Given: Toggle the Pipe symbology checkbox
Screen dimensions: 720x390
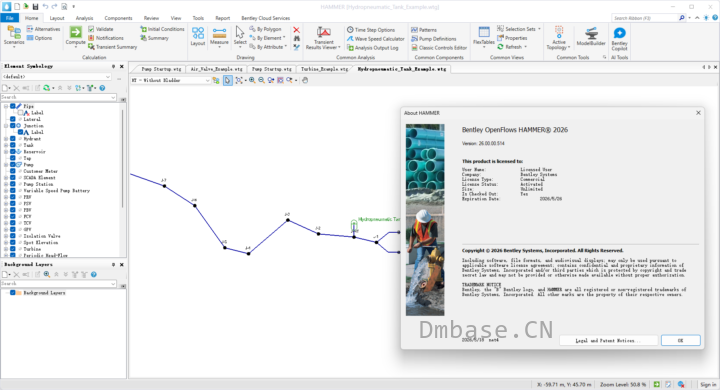Looking at the screenshot, I should coord(13,106).
